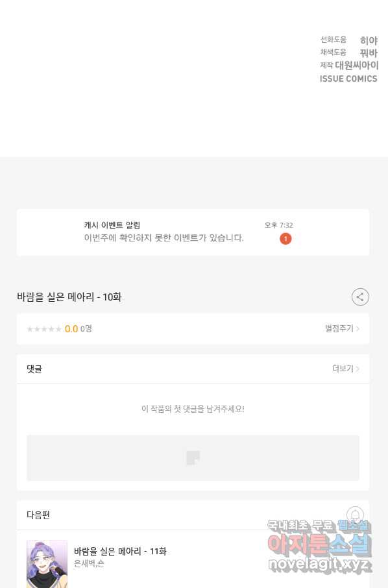Click the 다음편 section header
The height and width of the screenshot is (588, 388).
(38, 515)
